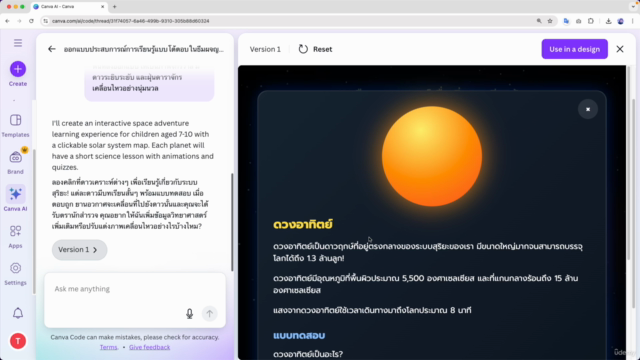The image size is (640, 360).
Task: Click the browser site info icon
Action: coord(45,21)
